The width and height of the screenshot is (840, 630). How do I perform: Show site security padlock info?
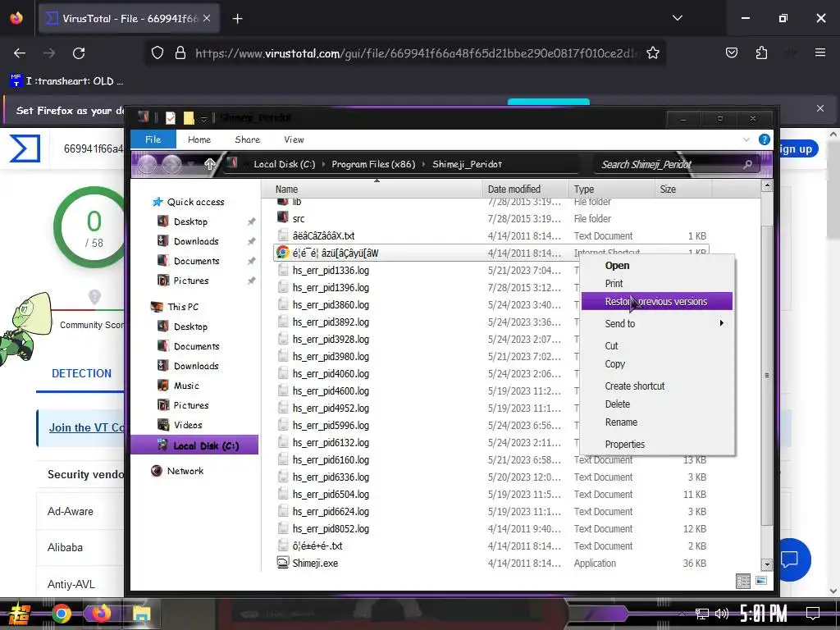tap(180, 53)
